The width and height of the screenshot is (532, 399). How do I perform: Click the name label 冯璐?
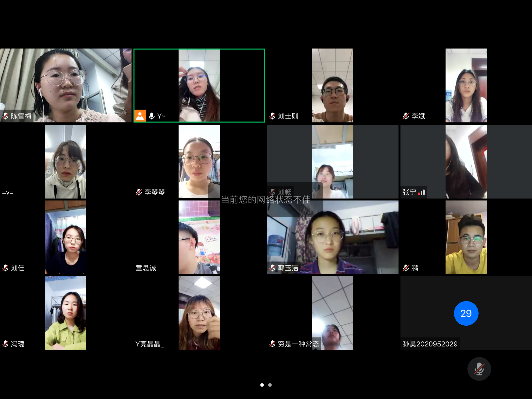[18, 344]
